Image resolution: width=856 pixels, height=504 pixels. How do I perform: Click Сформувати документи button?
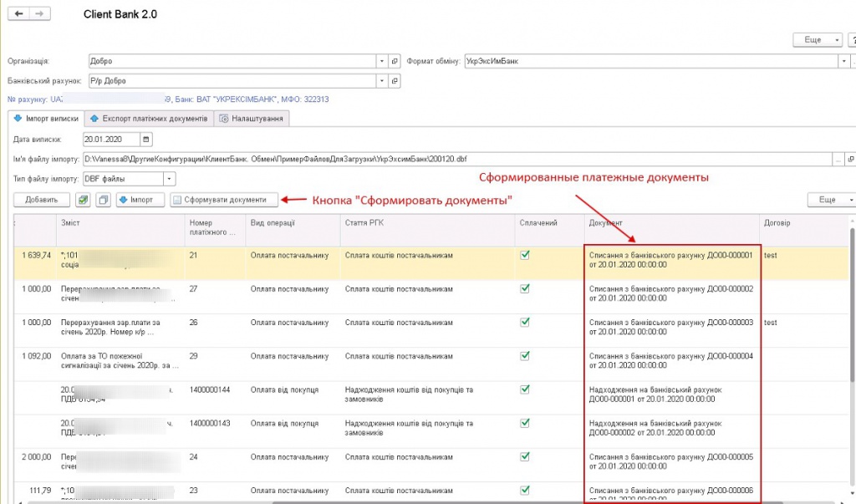(224, 200)
